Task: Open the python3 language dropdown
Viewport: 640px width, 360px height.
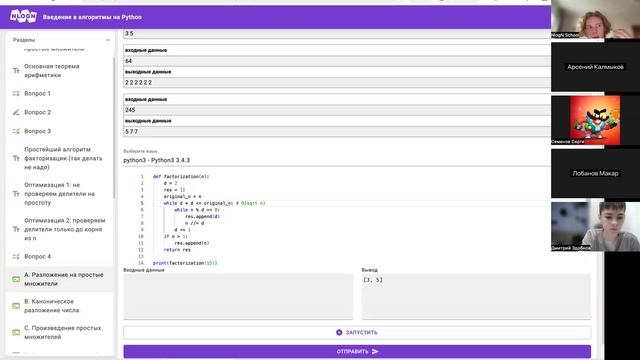Action: 337,160
